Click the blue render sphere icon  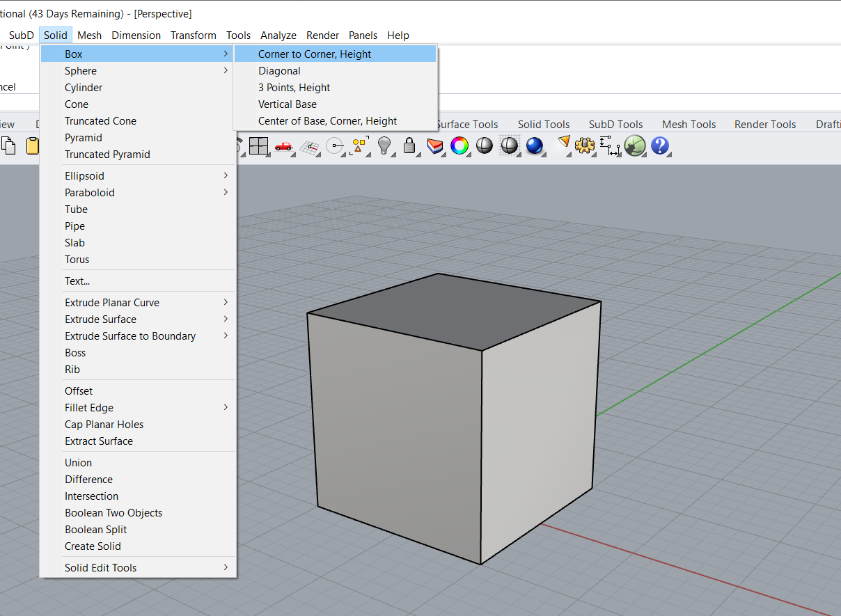tap(535, 145)
